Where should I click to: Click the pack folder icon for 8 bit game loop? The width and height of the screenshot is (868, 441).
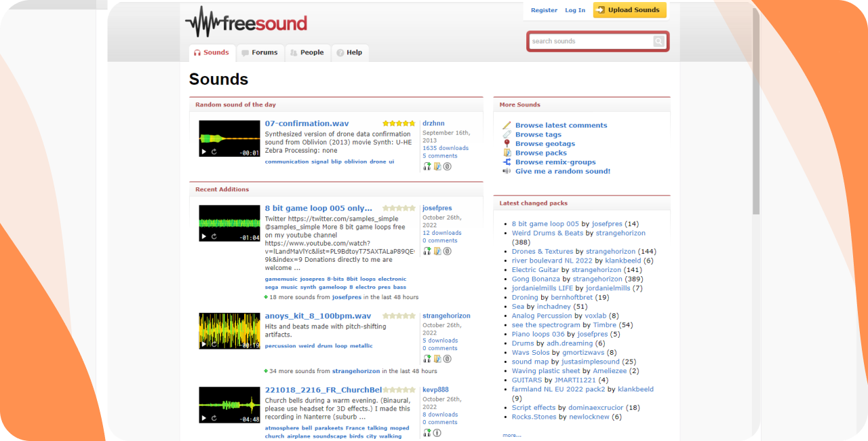tap(437, 251)
